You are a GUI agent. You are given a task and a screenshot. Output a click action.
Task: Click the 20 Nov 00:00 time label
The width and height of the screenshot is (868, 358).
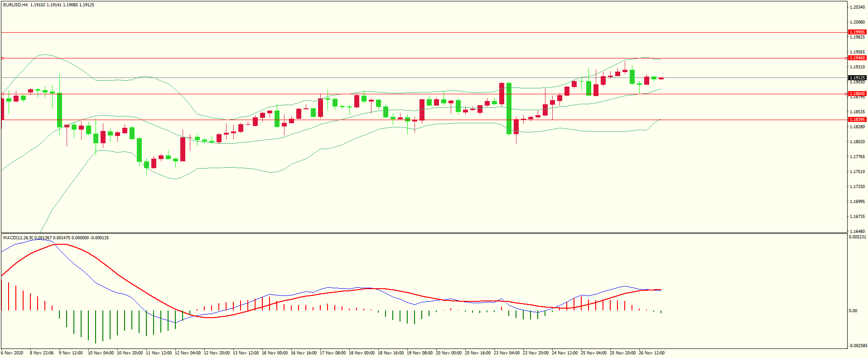click(x=448, y=353)
